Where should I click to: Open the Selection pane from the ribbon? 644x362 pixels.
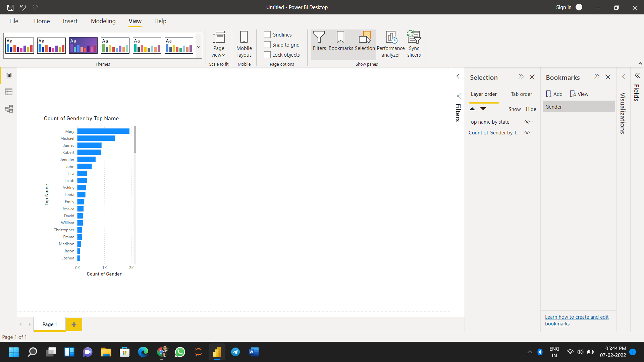365,43
